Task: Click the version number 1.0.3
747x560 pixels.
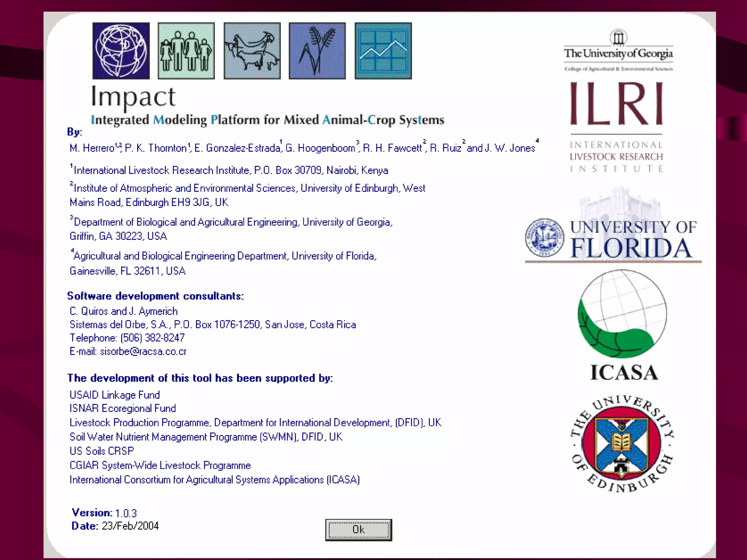Action: pyautogui.click(x=126, y=513)
